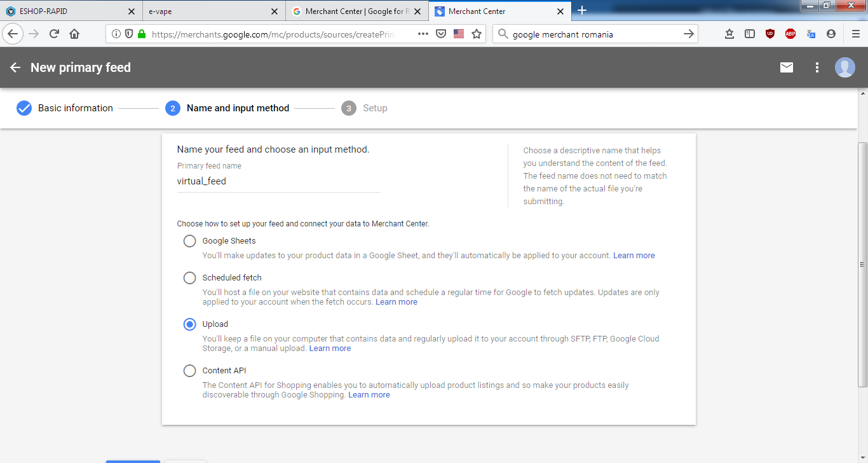Switch to Merchant Center Google for Retail tab

click(x=356, y=11)
